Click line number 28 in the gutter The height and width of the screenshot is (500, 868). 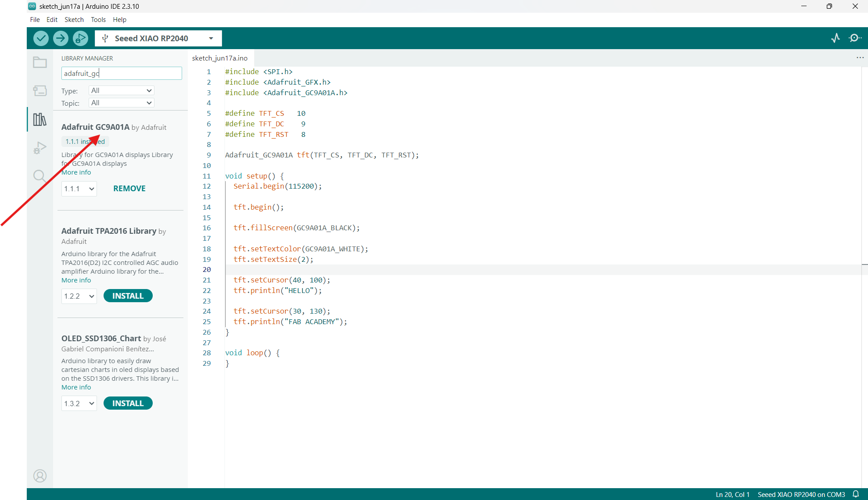pyautogui.click(x=207, y=353)
